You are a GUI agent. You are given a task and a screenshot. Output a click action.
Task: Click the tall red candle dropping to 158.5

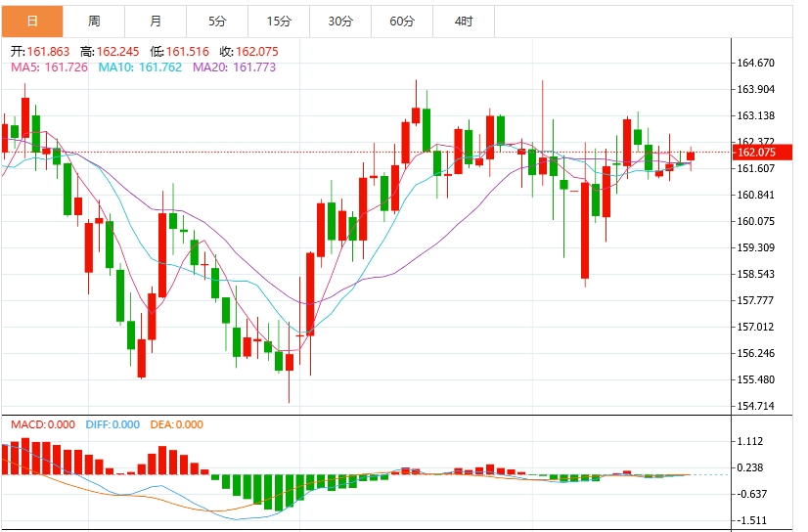click(585, 231)
